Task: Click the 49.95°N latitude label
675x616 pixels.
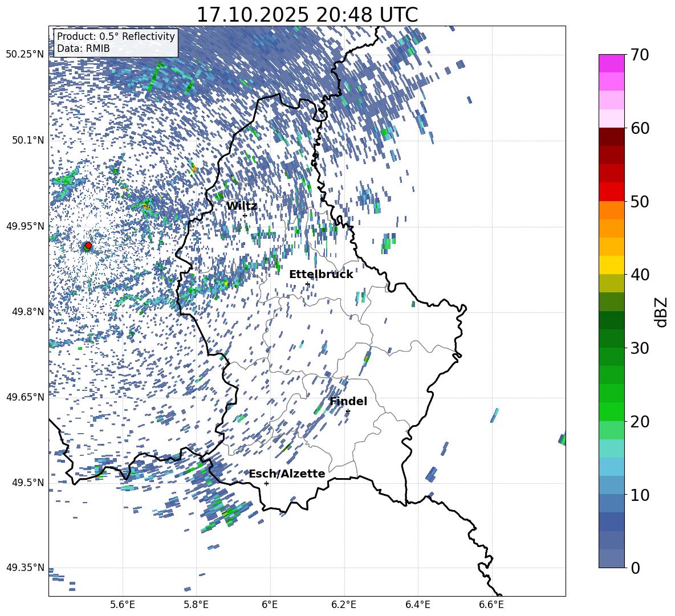Action: [x=26, y=226]
